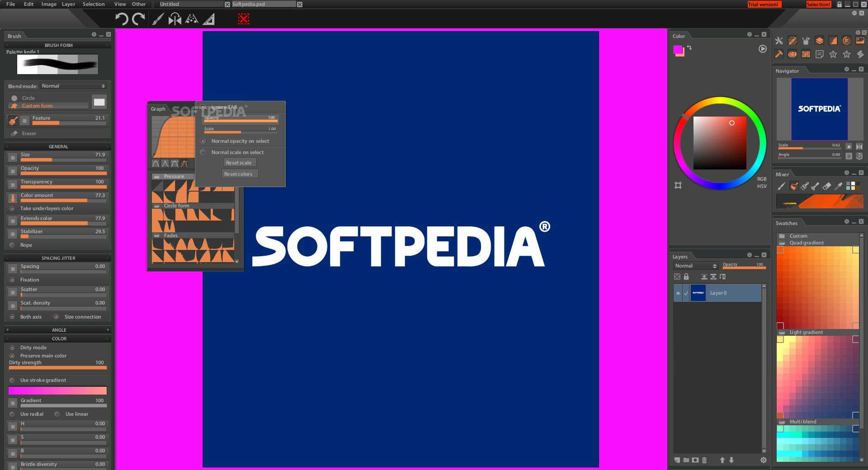868x470 pixels.
Task: Show the layers panel via the stack icon
Action: click(820, 41)
